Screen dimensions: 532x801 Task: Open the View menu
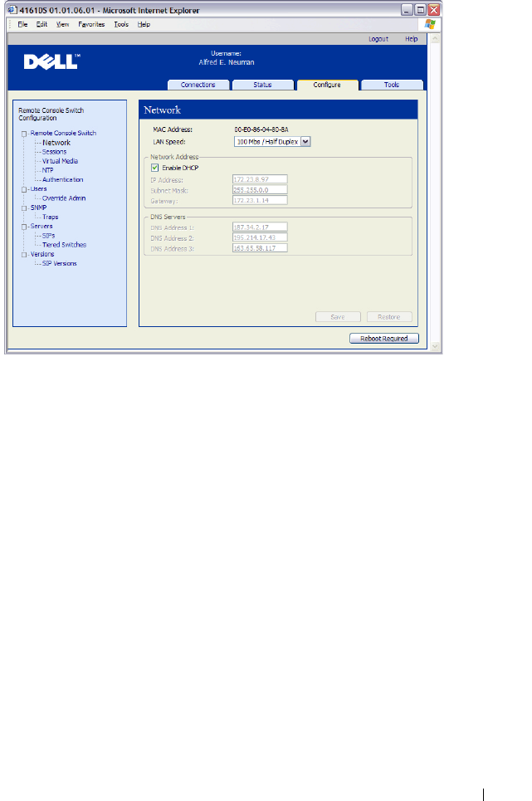tap(62, 24)
